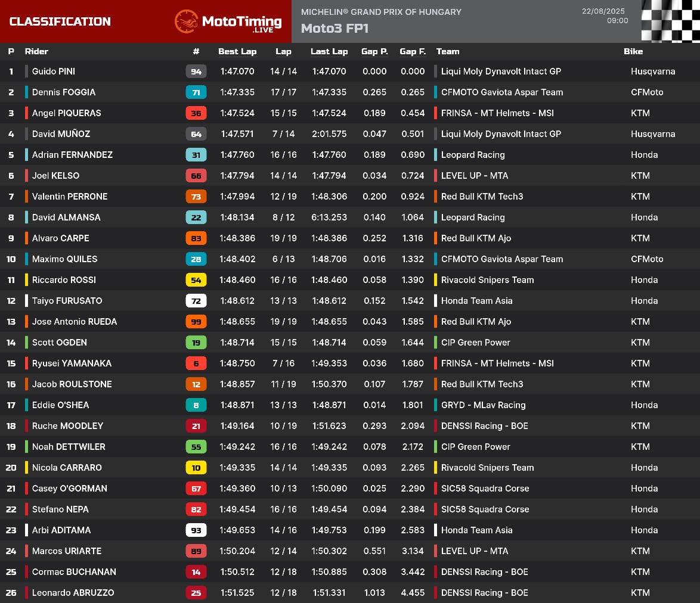The height and width of the screenshot is (603, 700).
Task: Click the Rider column header
Action: coord(36,51)
